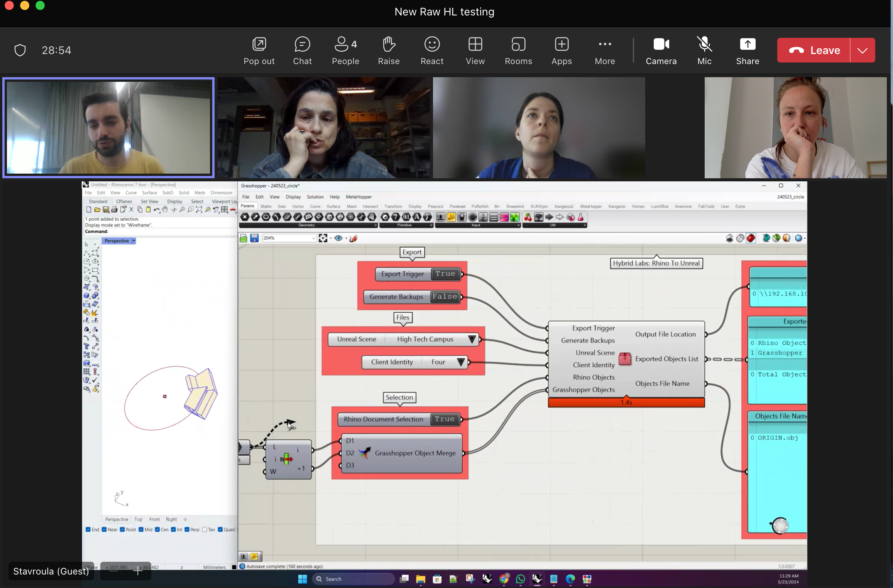Open the React emoji menu
This screenshot has width=893, height=588.
point(432,51)
